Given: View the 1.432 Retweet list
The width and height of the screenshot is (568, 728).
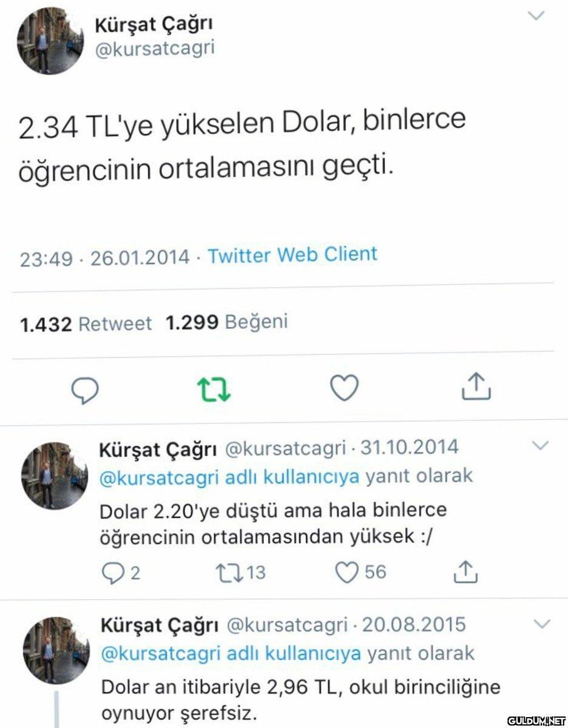Looking at the screenshot, I should (86, 325).
